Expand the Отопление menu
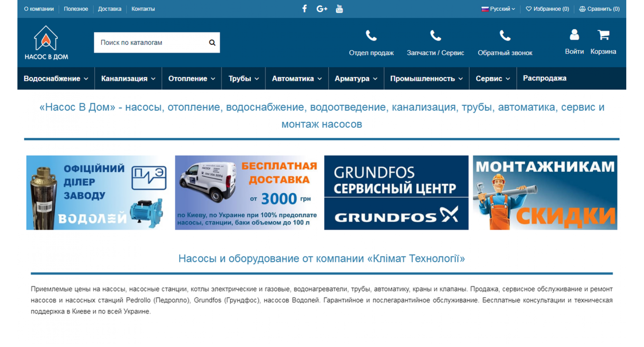 coord(192,78)
